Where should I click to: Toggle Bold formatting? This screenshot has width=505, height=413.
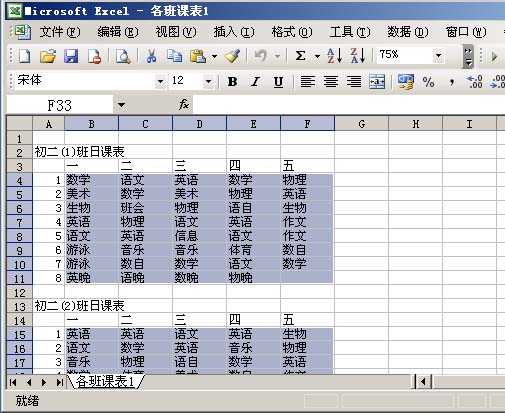(x=232, y=81)
